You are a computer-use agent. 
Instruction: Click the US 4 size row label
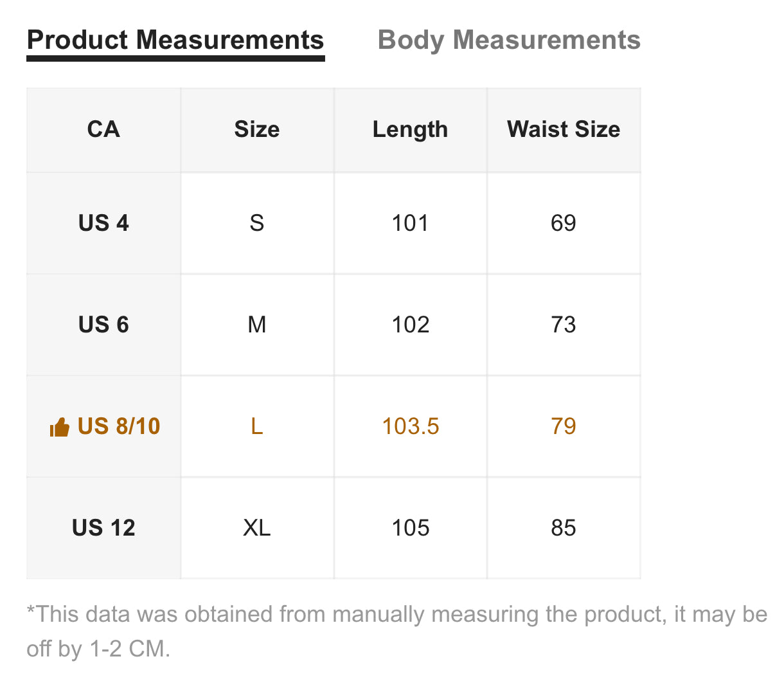click(103, 223)
